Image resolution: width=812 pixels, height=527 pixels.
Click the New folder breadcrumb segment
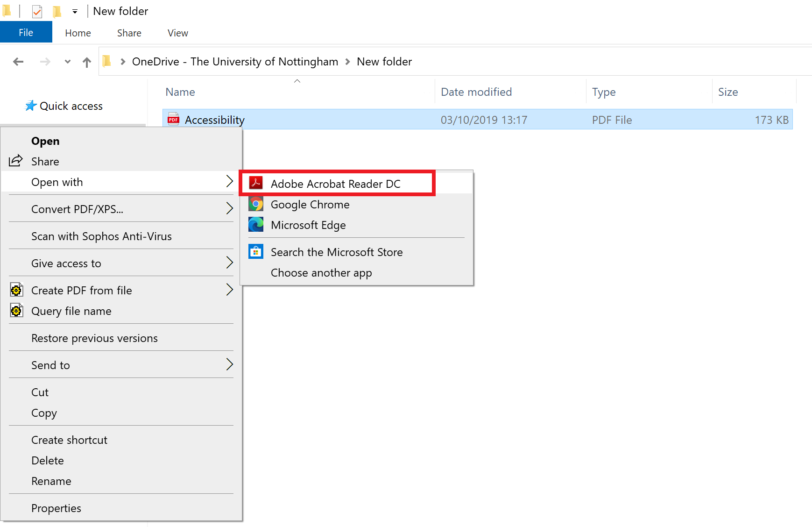pos(384,62)
